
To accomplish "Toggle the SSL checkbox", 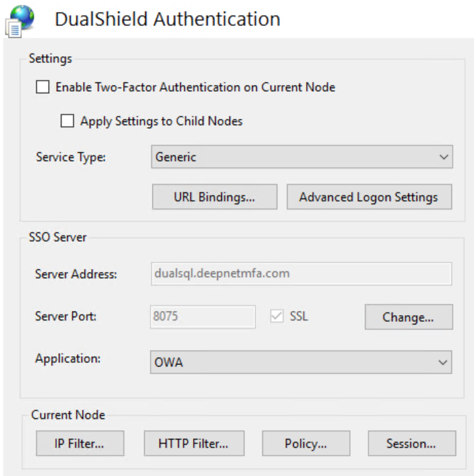I will 277,316.
